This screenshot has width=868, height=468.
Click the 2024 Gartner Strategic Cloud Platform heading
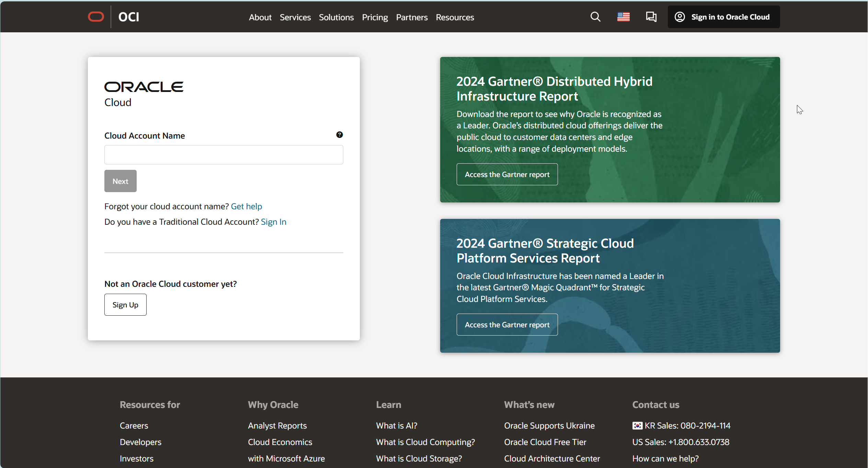(545, 250)
